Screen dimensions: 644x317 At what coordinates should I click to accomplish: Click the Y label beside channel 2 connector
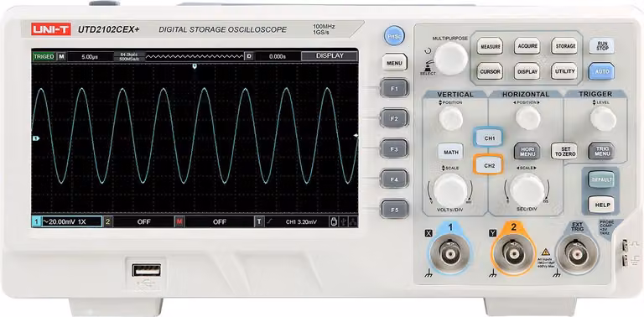[x=493, y=233]
